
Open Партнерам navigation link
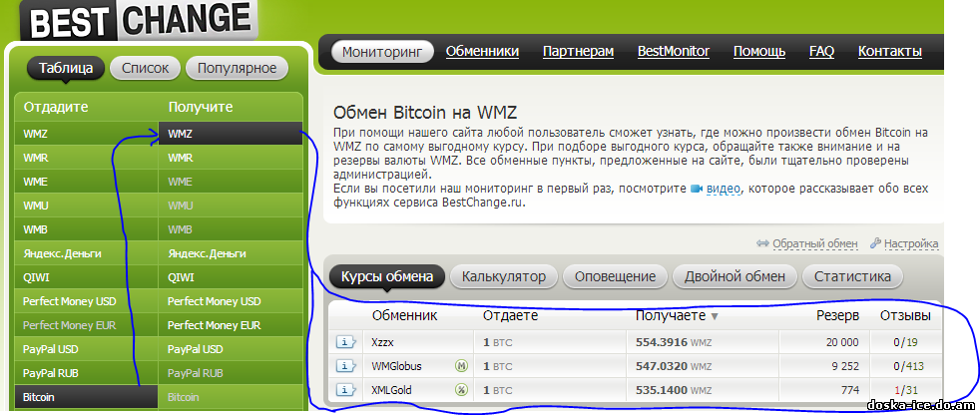click(578, 51)
